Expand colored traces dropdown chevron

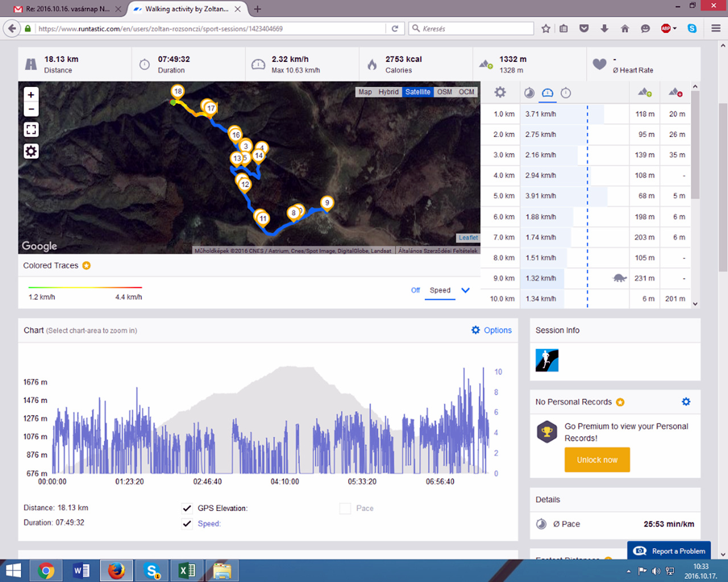(x=465, y=290)
